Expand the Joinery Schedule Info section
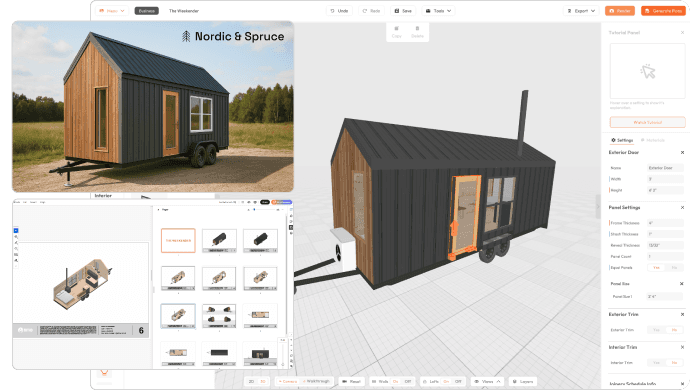The width and height of the screenshot is (690, 390). pyautogui.click(x=683, y=384)
